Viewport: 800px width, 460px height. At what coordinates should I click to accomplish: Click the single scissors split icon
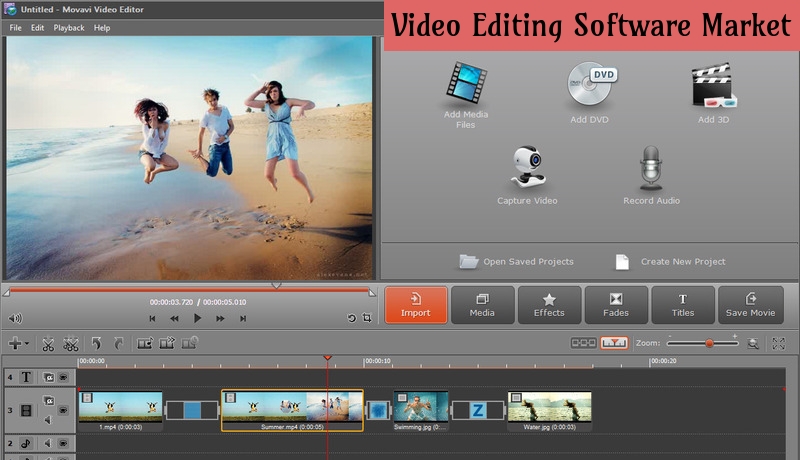(48, 344)
